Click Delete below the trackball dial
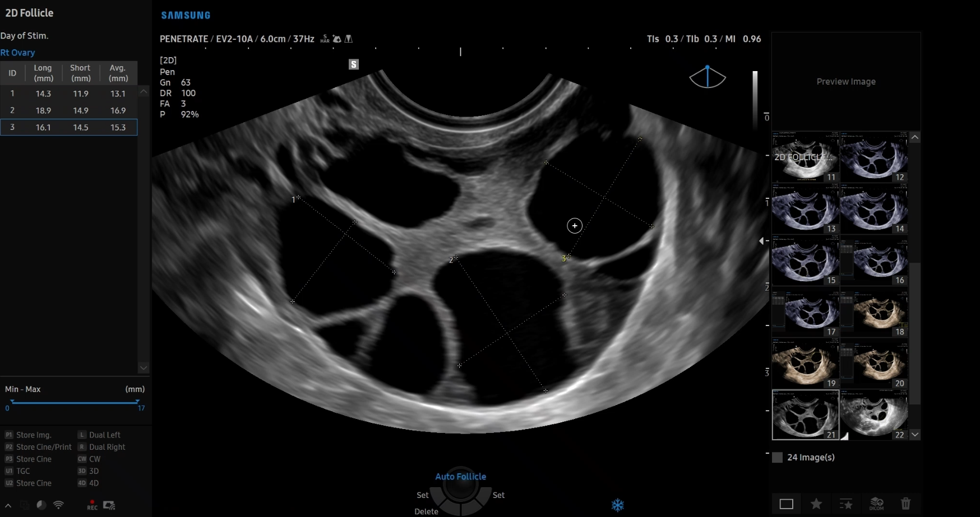 (426, 511)
